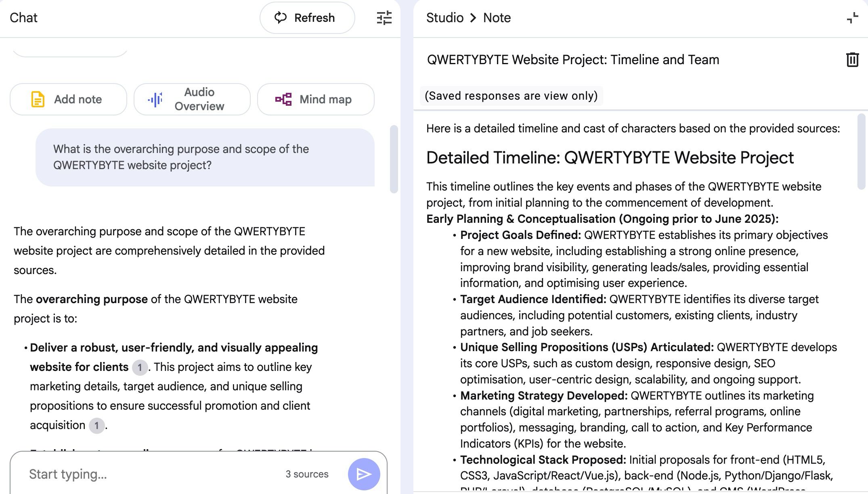Click the Detailed Timeline heading
The image size is (868, 494).
point(610,157)
